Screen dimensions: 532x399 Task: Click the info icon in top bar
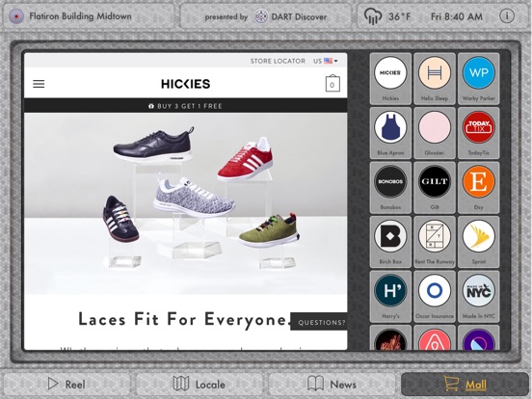coord(507,16)
